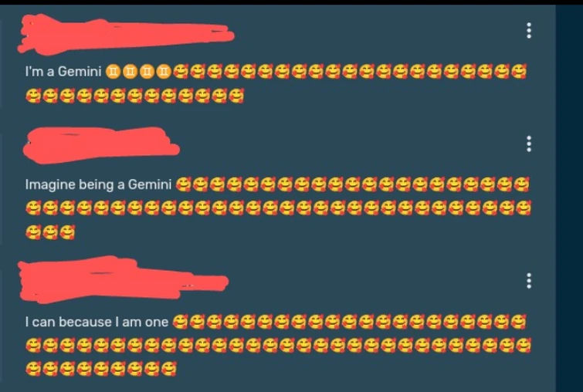Image resolution: width=583 pixels, height=392 pixels.
Task: Open the options menu for the "I'm a Gemini" comment
Action: 529,30
